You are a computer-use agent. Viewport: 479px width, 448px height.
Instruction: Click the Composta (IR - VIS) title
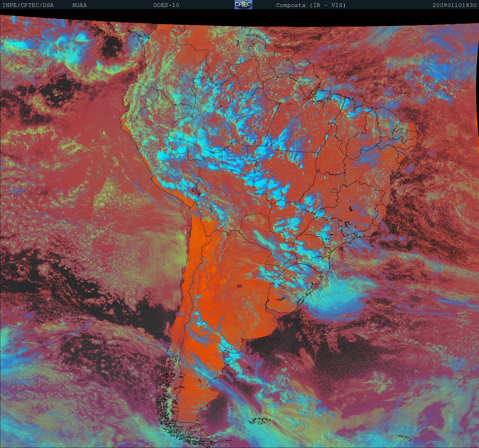(x=311, y=5)
